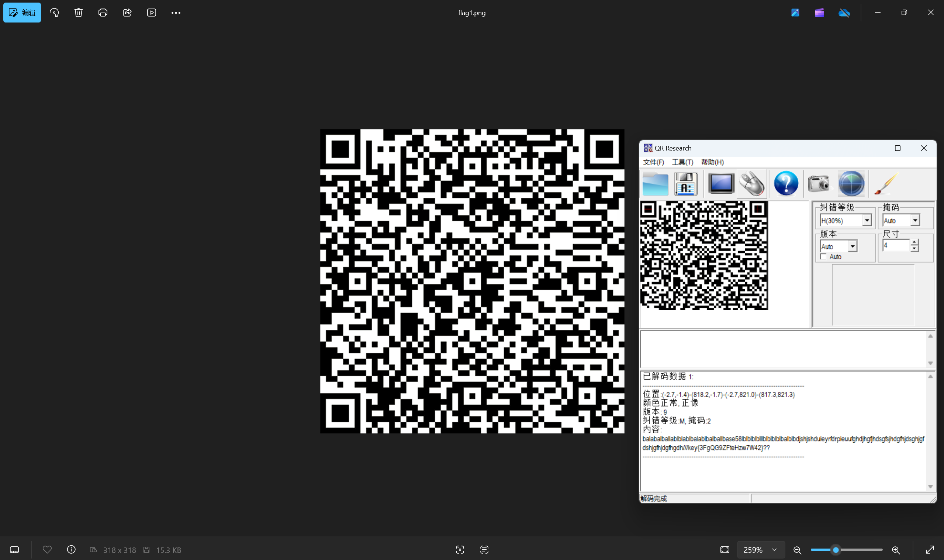This screenshot has height=560, width=944.
Task: Rotate the image in Photos toolbar
Action: click(x=54, y=13)
